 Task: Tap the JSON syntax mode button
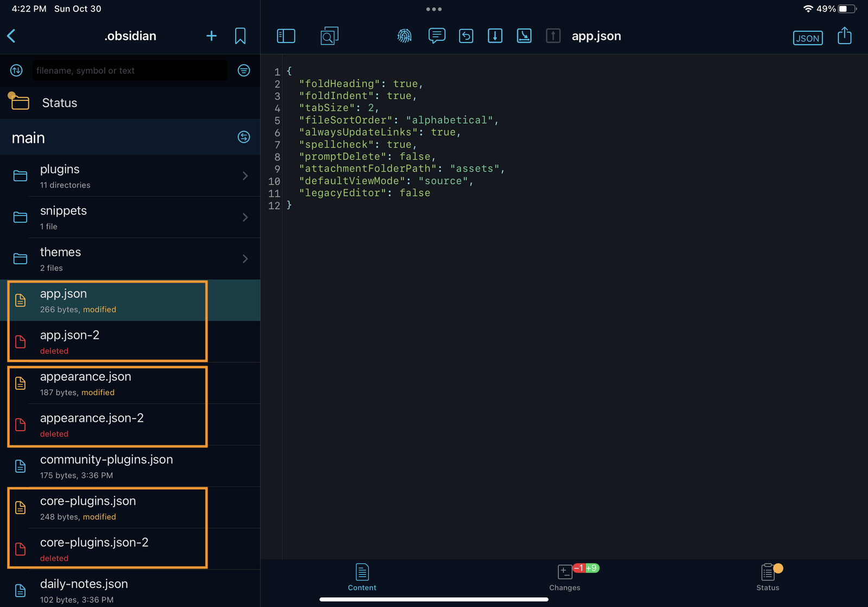(807, 38)
